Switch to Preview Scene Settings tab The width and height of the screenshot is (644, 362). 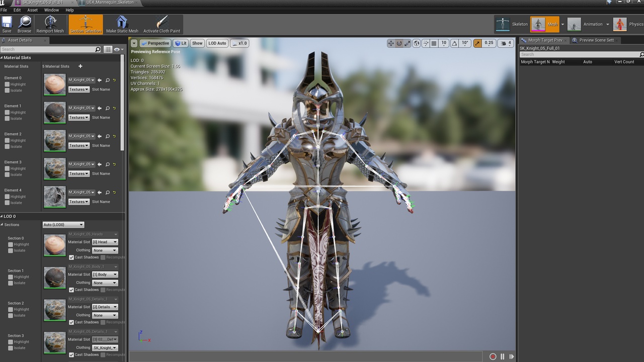point(596,40)
